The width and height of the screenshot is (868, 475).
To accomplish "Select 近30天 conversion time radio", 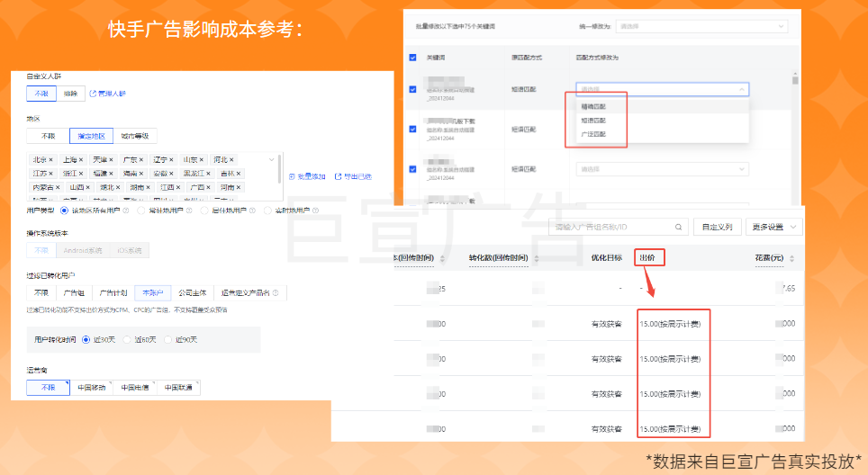I will [x=86, y=339].
